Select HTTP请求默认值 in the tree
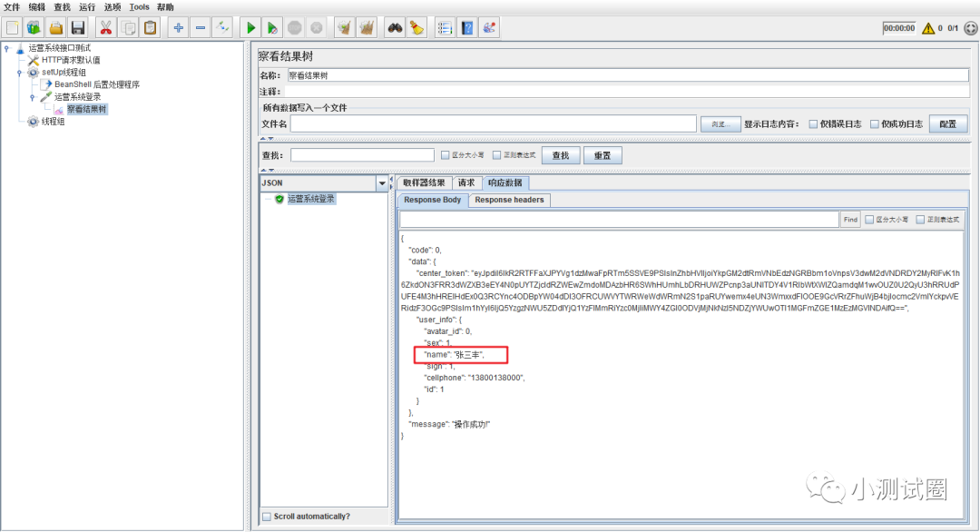980x532 pixels. (71, 60)
